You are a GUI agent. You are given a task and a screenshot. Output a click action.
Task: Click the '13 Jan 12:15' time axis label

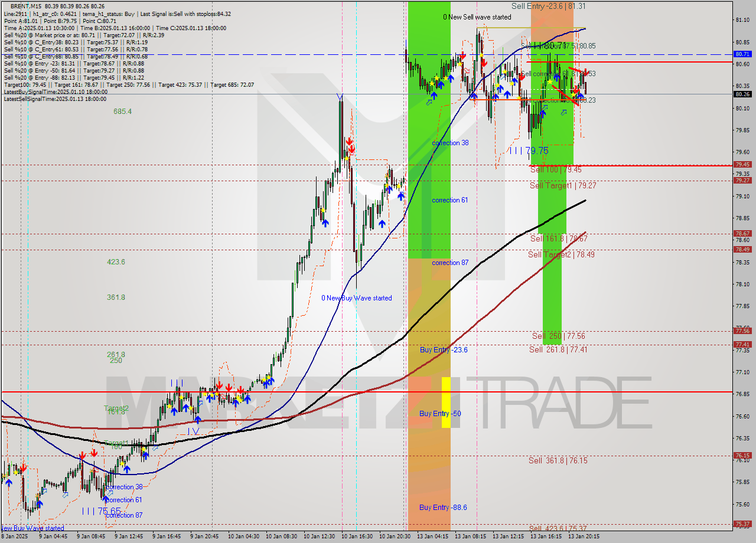click(x=509, y=537)
